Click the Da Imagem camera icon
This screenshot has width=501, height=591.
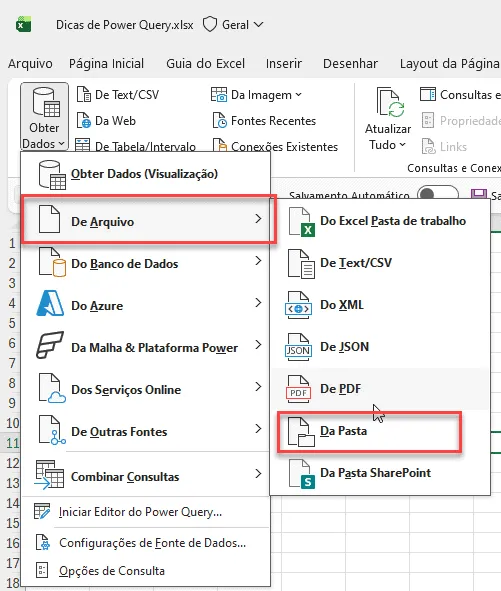click(x=219, y=95)
